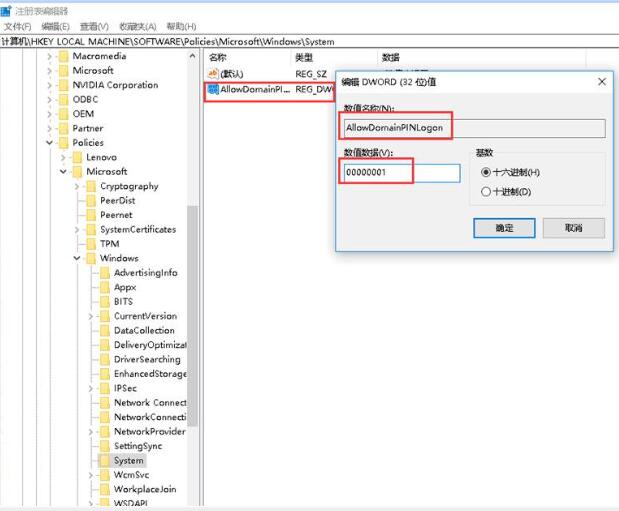Open the 帮助(H) menu
The image size is (619, 511).
[181, 26]
